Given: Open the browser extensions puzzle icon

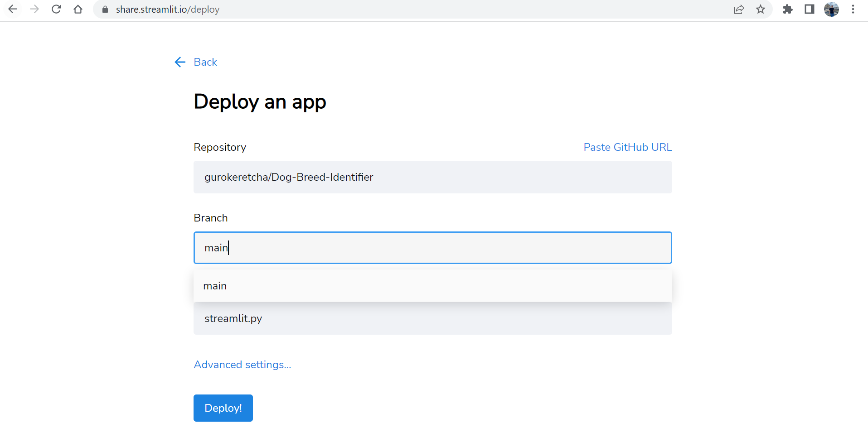Looking at the screenshot, I should [x=788, y=9].
